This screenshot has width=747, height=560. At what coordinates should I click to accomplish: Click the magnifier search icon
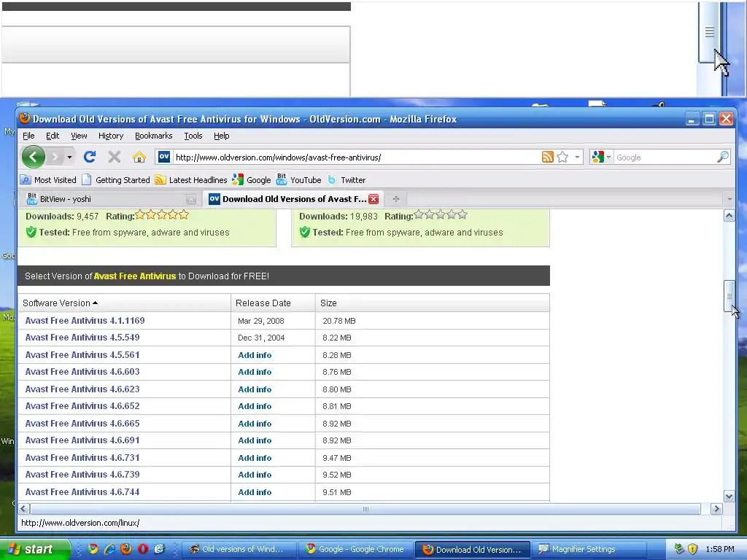(723, 157)
